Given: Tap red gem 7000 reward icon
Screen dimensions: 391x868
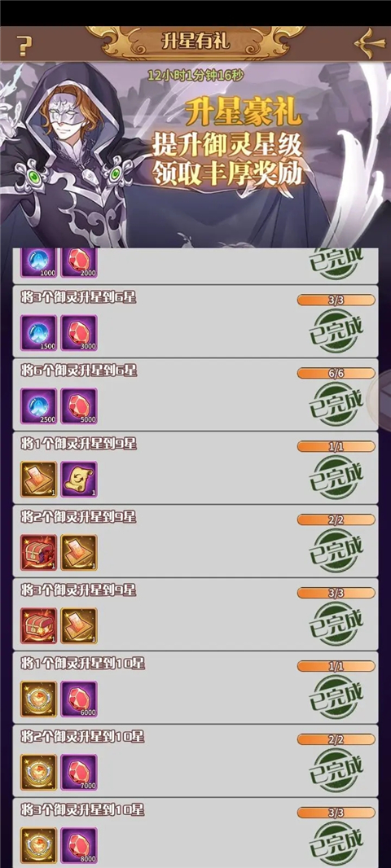Looking at the screenshot, I should 79,772.
